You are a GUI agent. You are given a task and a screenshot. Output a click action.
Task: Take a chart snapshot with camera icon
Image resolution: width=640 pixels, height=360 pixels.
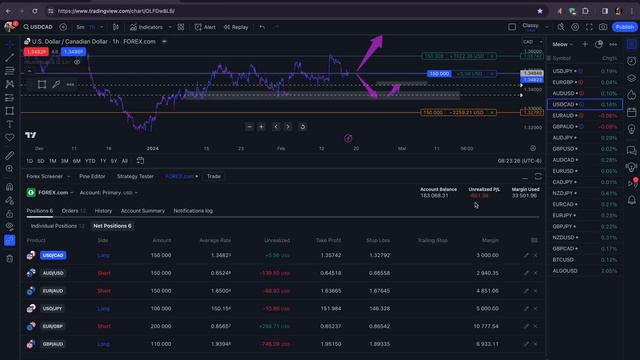(x=603, y=27)
